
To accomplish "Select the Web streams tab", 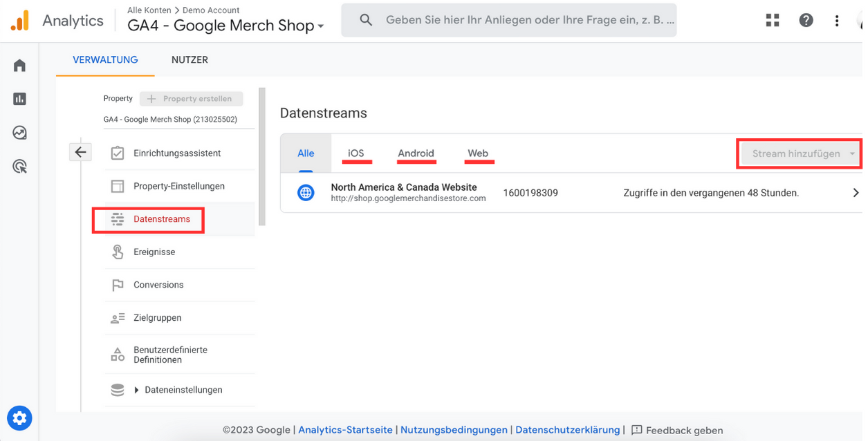I will point(478,153).
